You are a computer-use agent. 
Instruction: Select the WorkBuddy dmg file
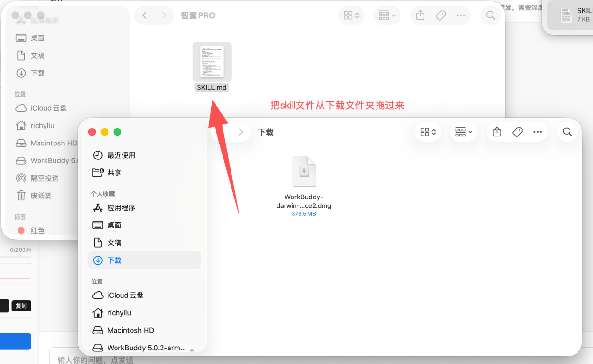(304, 186)
